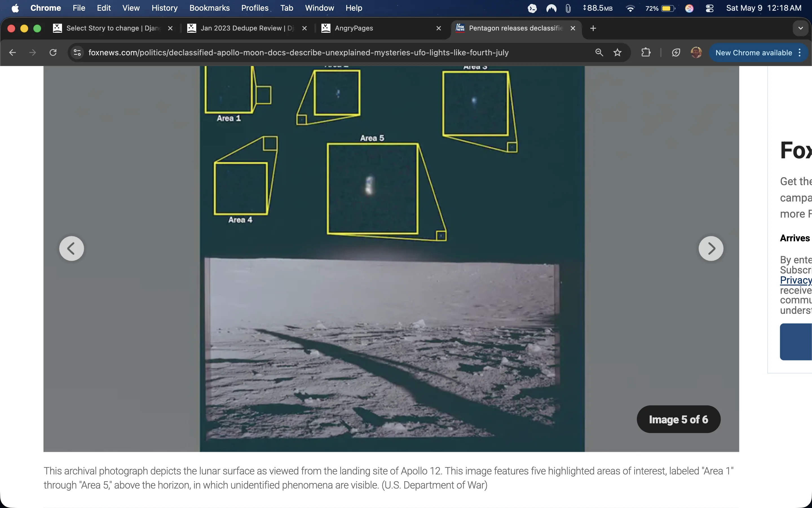The height and width of the screenshot is (508, 812).
Task: Click the "U.S. Department of War" caption credit
Action: (434, 485)
